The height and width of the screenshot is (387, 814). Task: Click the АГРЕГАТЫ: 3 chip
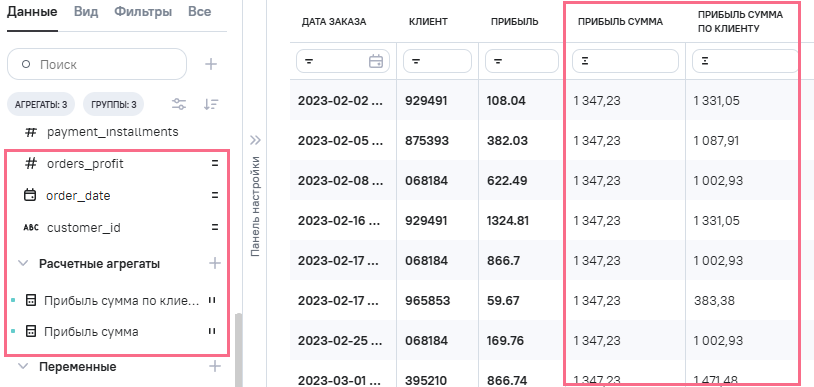(x=41, y=105)
